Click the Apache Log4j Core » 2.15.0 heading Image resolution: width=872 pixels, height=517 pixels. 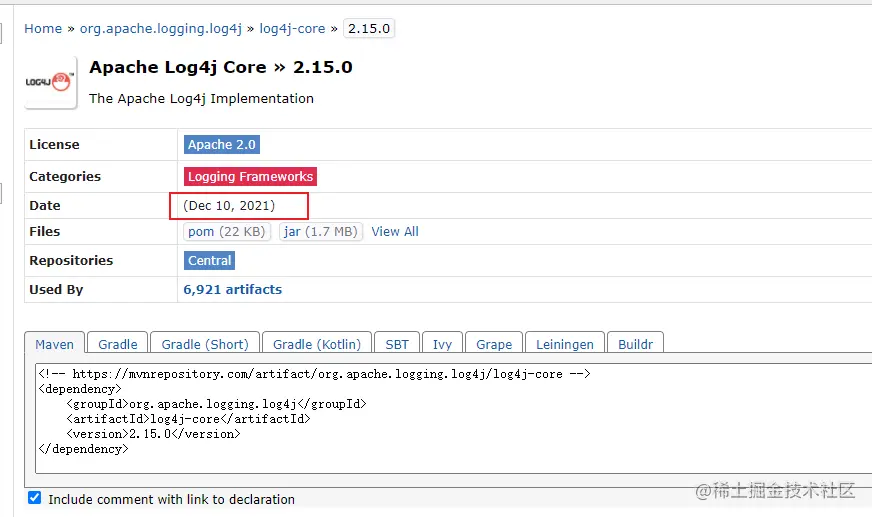pos(221,67)
